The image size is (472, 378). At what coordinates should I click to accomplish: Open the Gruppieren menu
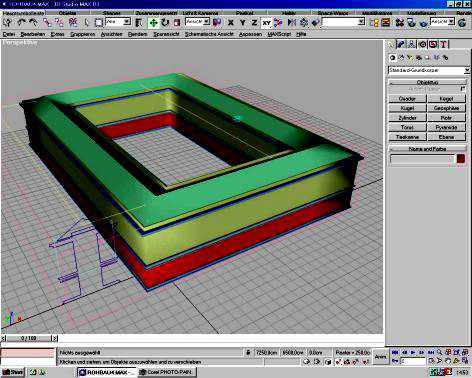83,34
